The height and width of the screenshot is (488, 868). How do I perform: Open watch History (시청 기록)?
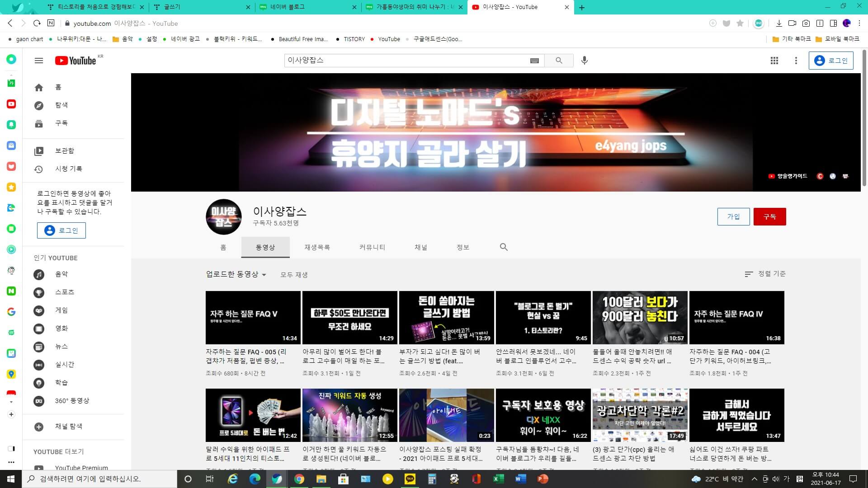pos(73,169)
